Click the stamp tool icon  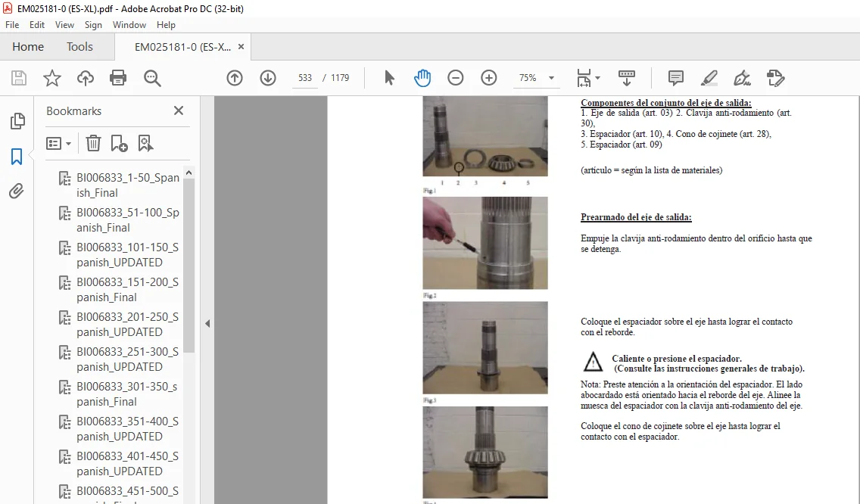click(775, 78)
